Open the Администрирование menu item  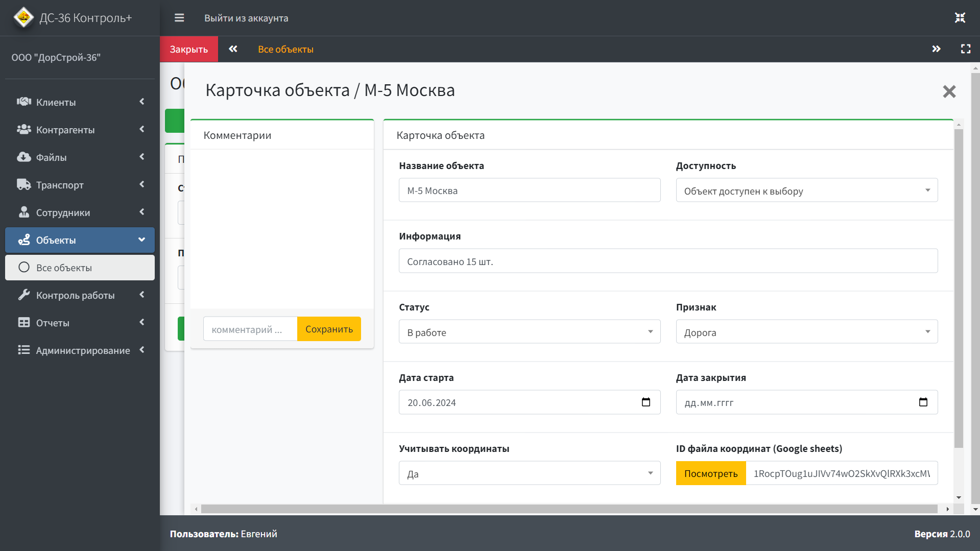(80, 350)
